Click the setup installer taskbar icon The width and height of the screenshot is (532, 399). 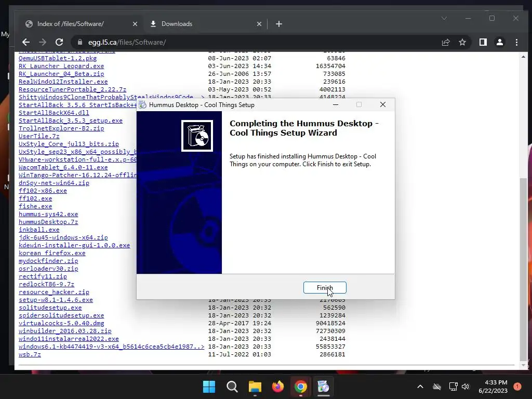click(323, 387)
